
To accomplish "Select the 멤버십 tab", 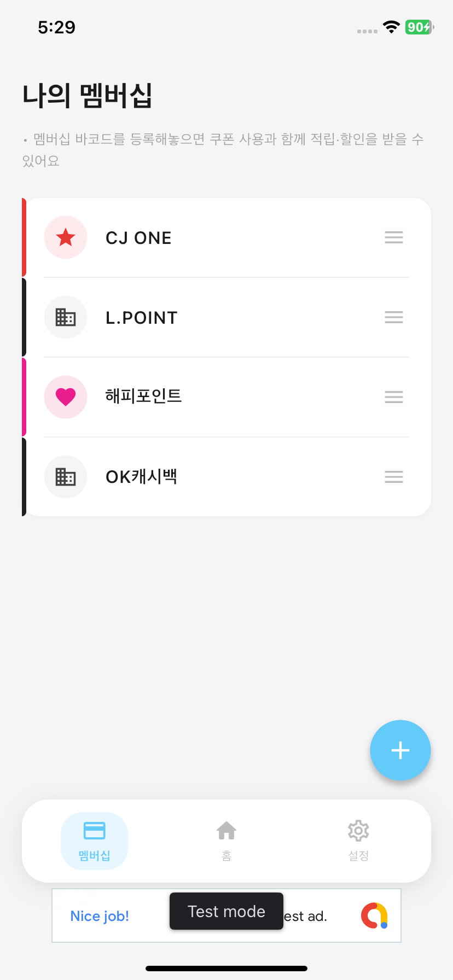I will pyautogui.click(x=95, y=841).
